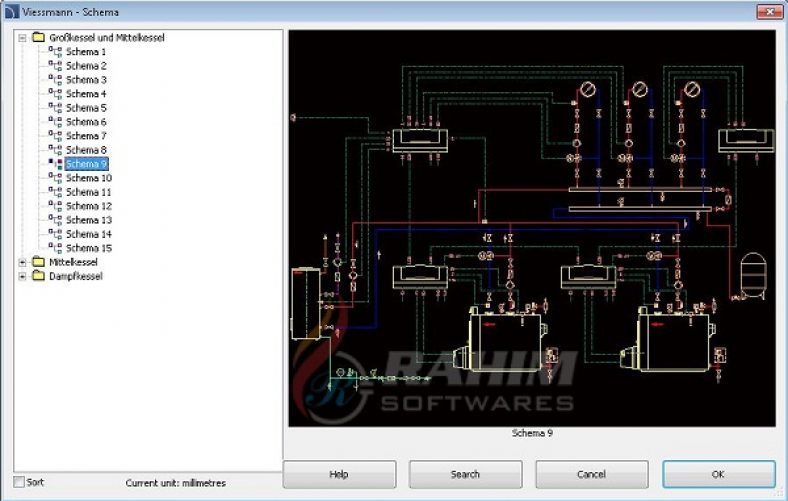The width and height of the screenshot is (788, 501).
Task: Collapse the Großkessel und Mittelkessel folder
Action: pyautogui.click(x=22, y=38)
